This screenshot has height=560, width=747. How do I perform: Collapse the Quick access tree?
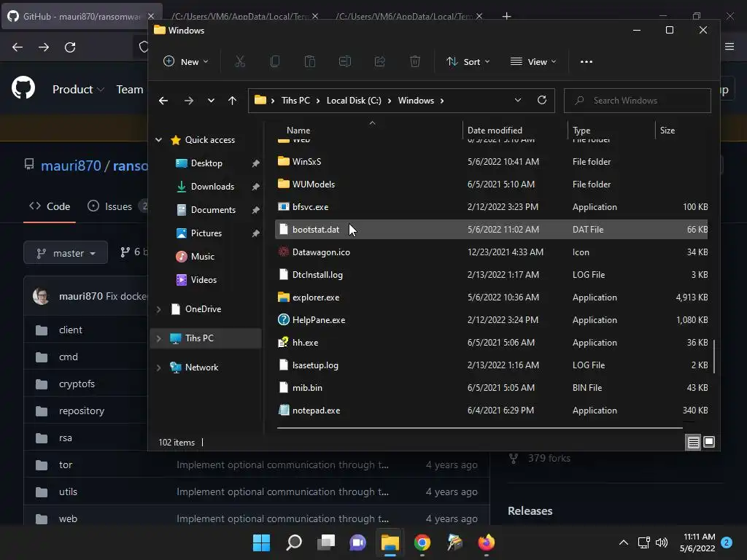tap(158, 140)
